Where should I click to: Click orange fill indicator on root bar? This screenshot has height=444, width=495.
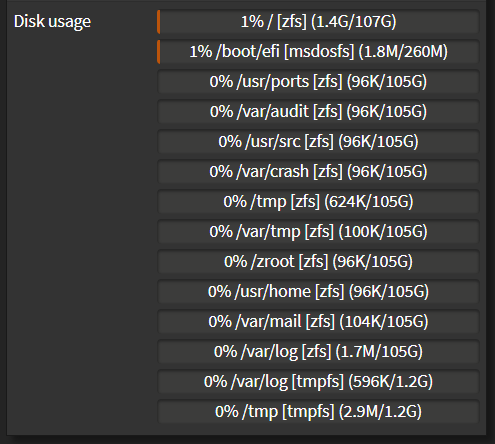[x=159, y=22]
